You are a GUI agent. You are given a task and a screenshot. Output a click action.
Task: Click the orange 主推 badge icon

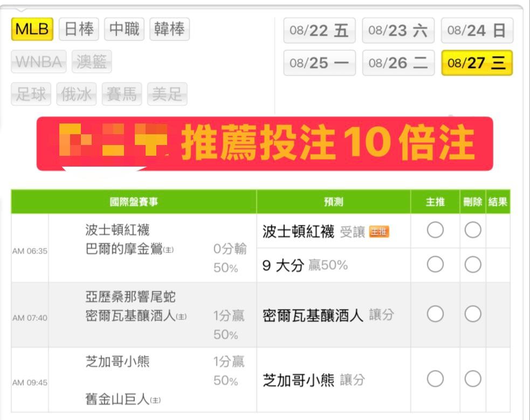tap(379, 232)
